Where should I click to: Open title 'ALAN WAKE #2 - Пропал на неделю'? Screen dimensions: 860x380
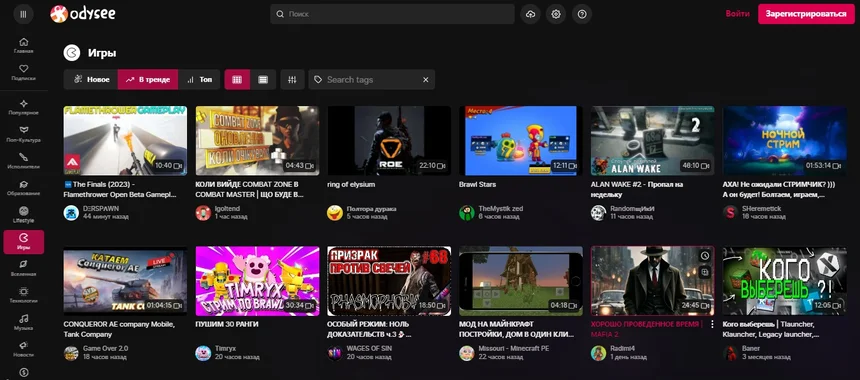click(x=637, y=189)
